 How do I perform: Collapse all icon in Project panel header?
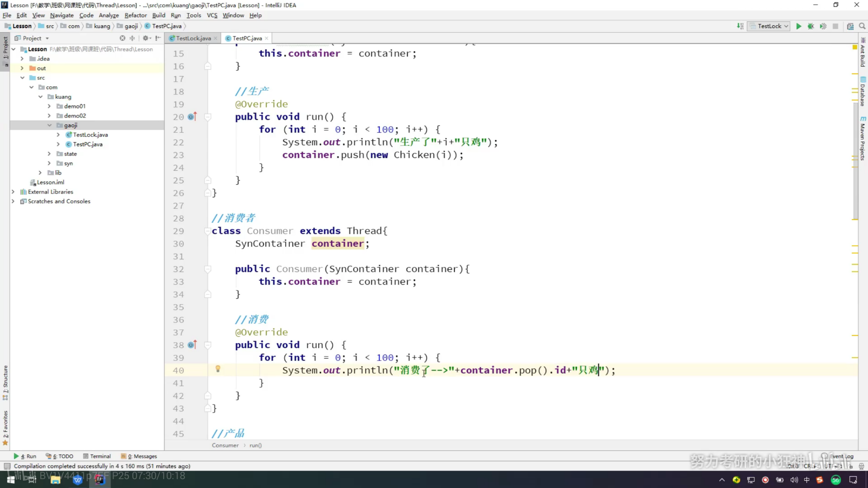point(132,38)
